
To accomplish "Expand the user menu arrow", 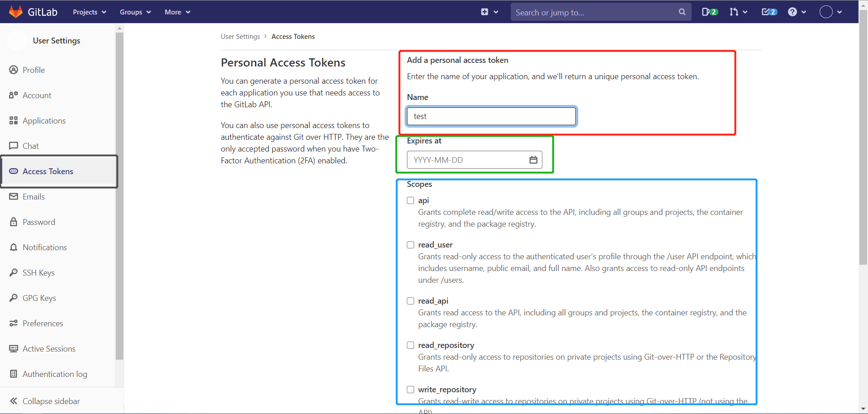I will [x=840, y=12].
